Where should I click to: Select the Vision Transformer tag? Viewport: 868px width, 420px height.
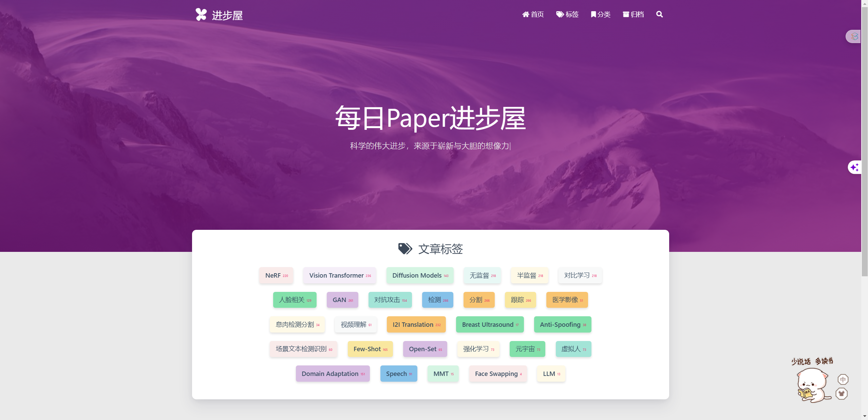click(340, 276)
